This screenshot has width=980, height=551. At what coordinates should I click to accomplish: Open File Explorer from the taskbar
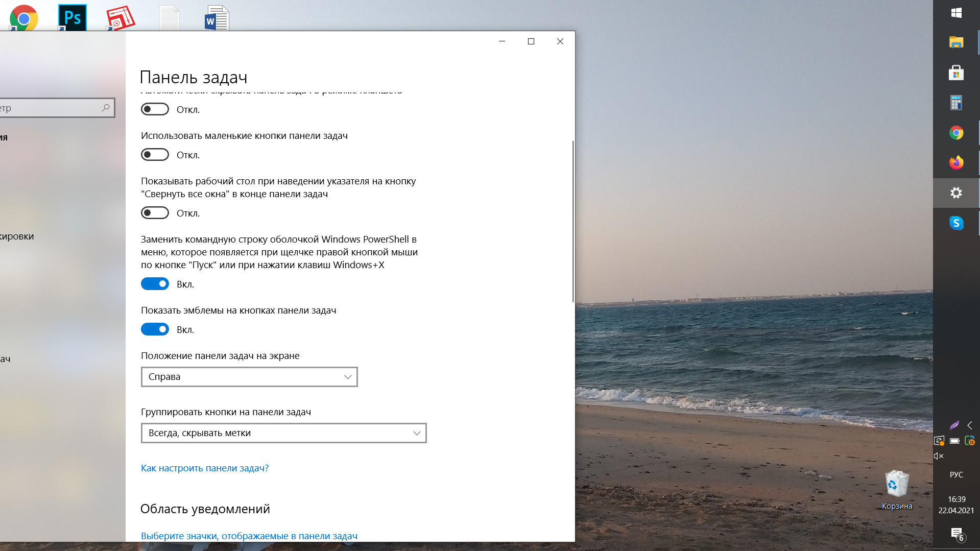click(957, 42)
